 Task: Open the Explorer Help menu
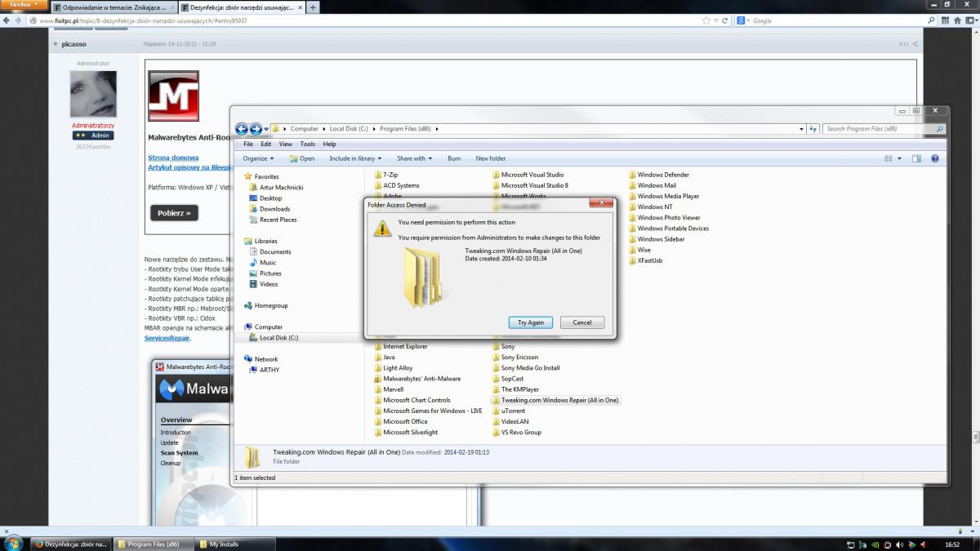coord(329,144)
